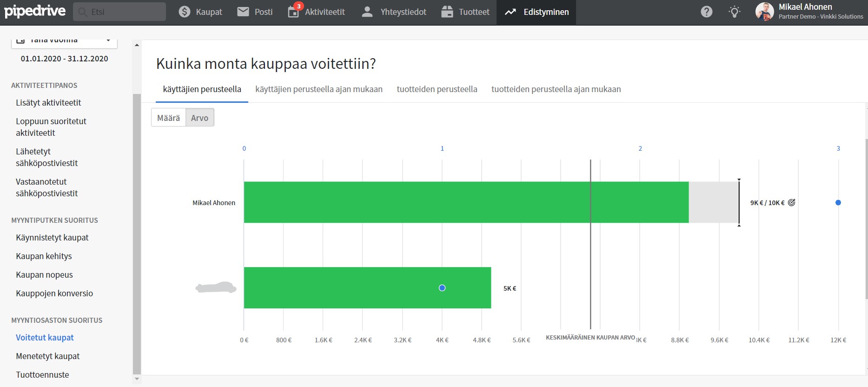Click the Mikael Ahonen chart label
Screen dimensions: 868x387
point(214,203)
